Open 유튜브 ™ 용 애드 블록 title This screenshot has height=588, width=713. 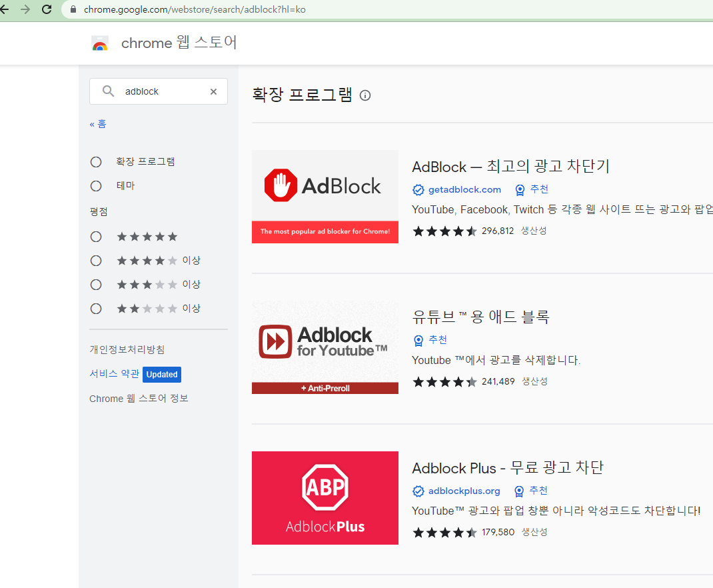click(x=480, y=317)
